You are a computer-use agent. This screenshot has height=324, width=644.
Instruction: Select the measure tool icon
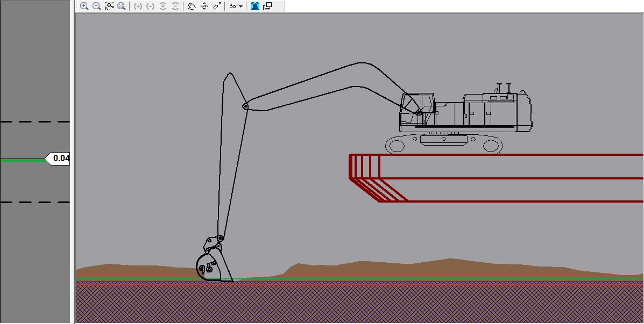tap(217, 6)
